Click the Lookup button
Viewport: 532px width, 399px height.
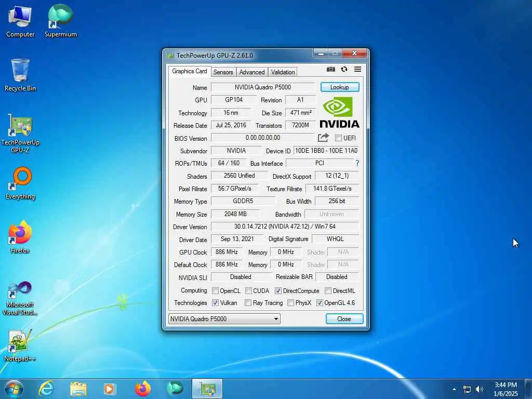point(340,87)
